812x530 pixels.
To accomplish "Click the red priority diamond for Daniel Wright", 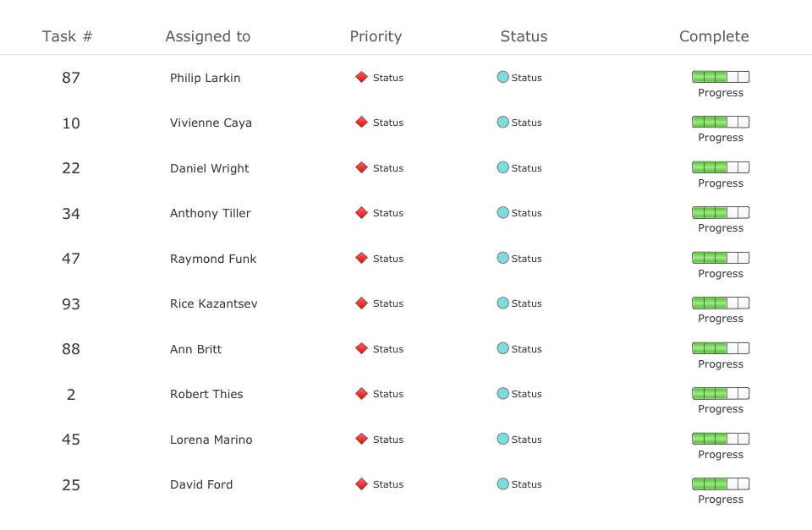I will tap(361, 167).
